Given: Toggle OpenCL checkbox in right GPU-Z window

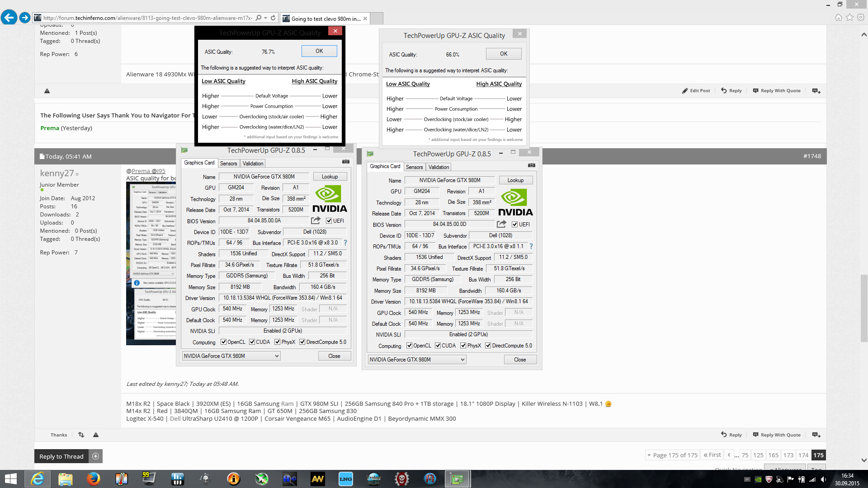Looking at the screenshot, I should click(409, 346).
